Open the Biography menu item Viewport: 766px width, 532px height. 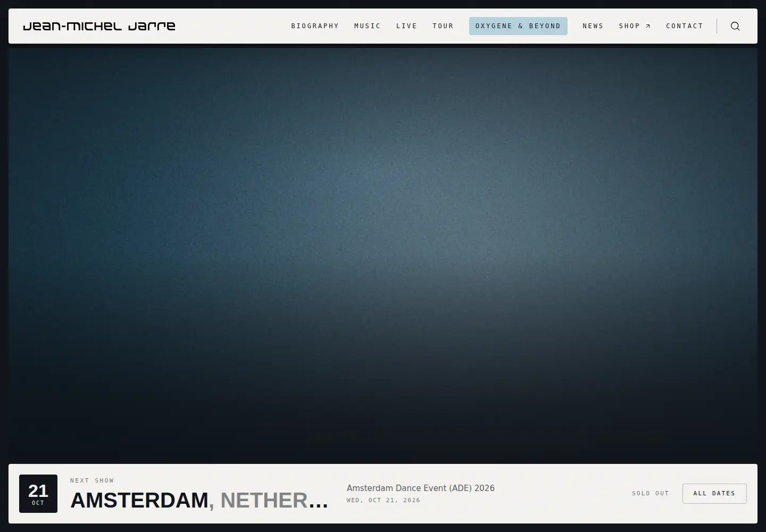pyautogui.click(x=315, y=26)
